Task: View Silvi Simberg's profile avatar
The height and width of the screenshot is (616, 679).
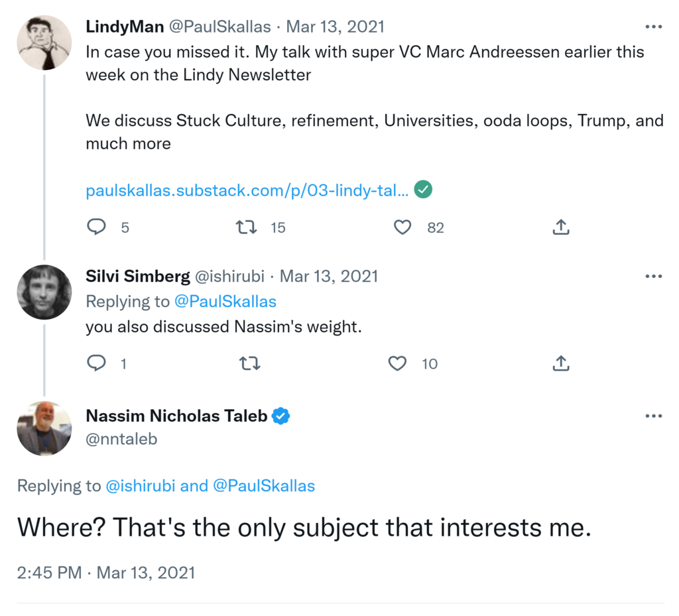Action: click(x=44, y=292)
